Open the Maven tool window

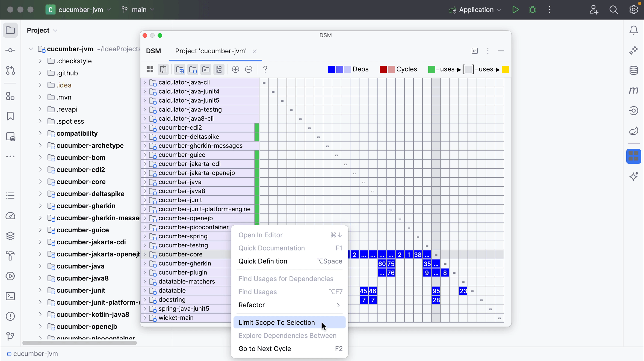tap(634, 90)
